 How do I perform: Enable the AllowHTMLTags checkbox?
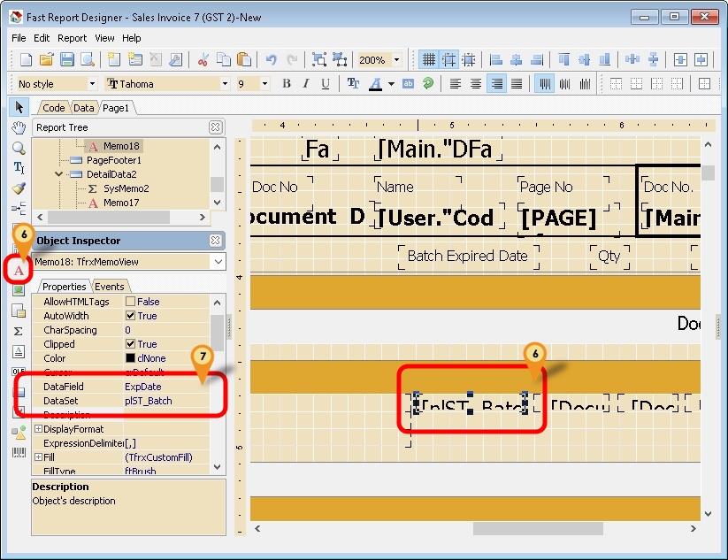130,302
